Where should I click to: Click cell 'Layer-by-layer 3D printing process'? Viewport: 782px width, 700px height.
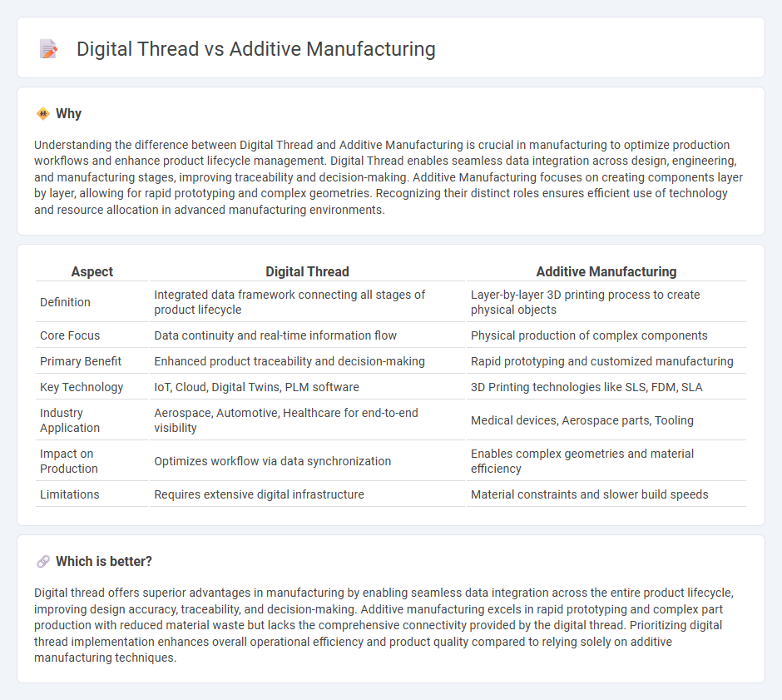click(x=606, y=302)
